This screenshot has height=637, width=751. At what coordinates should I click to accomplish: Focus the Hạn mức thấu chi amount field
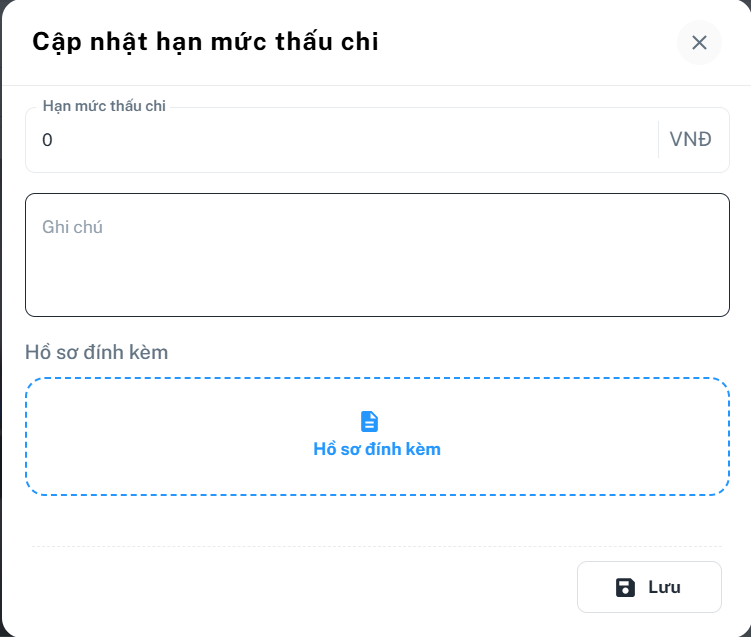340,140
